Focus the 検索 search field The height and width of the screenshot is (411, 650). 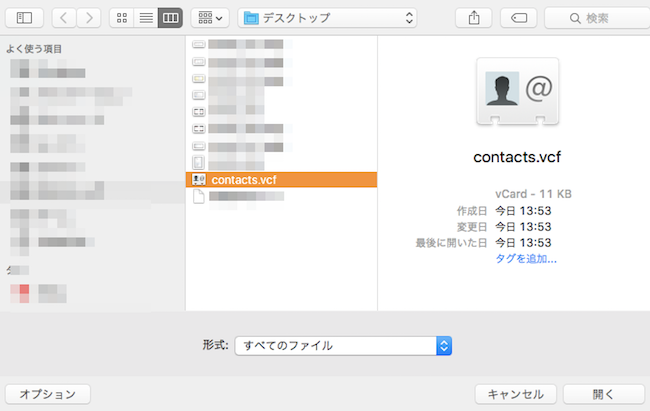click(592, 18)
